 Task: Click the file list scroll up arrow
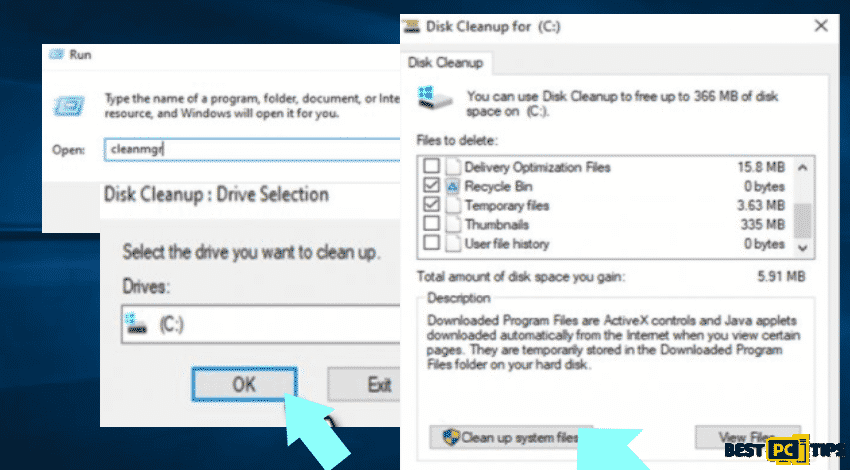pos(803,168)
